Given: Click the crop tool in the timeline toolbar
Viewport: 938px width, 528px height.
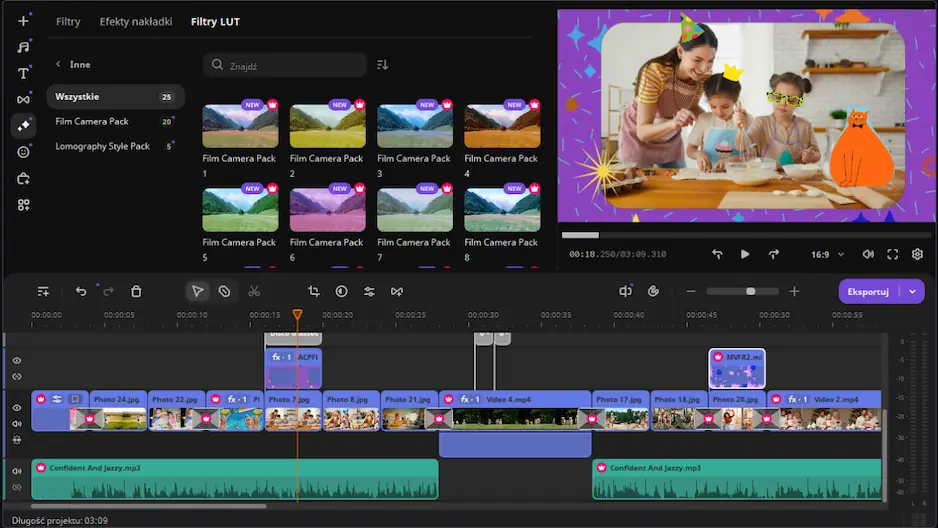Looking at the screenshot, I should tap(314, 291).
